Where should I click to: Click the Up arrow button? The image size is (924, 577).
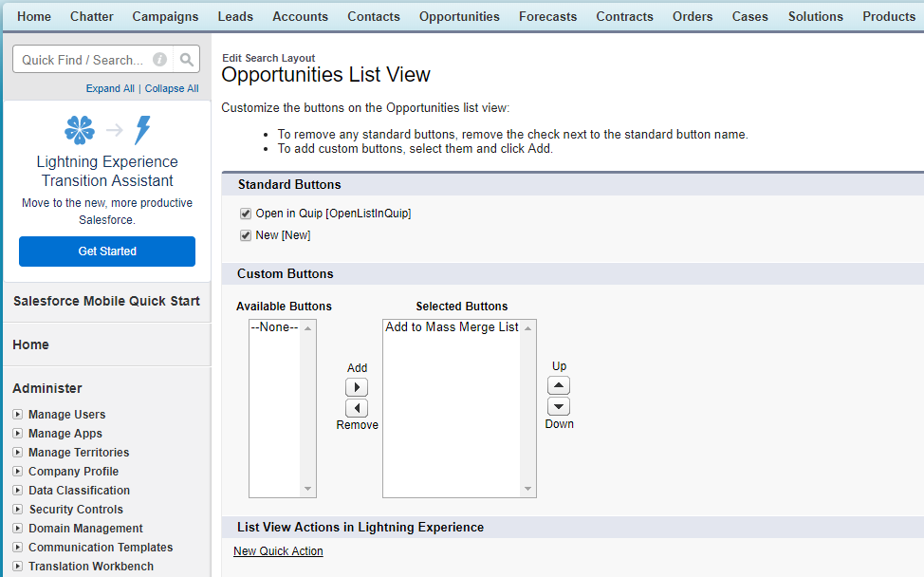559,385
